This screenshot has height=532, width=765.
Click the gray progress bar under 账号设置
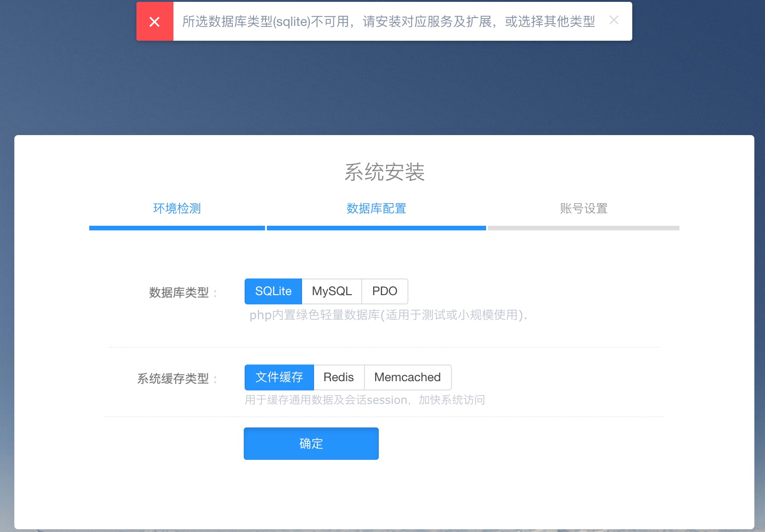(x=583, y=228)
